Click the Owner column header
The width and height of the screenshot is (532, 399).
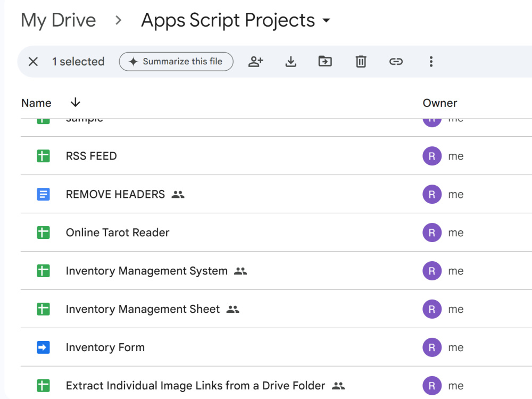(x=440, y=103)
